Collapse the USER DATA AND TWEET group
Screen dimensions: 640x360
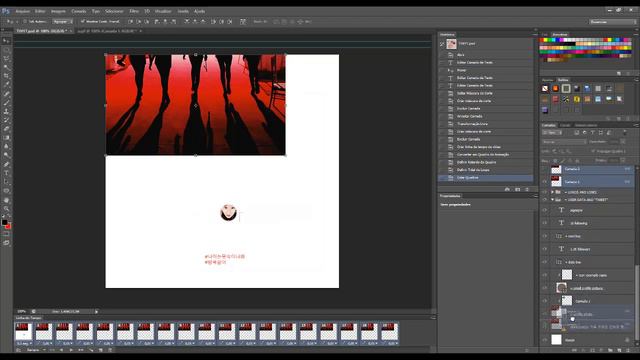click(x=552, y=200)
